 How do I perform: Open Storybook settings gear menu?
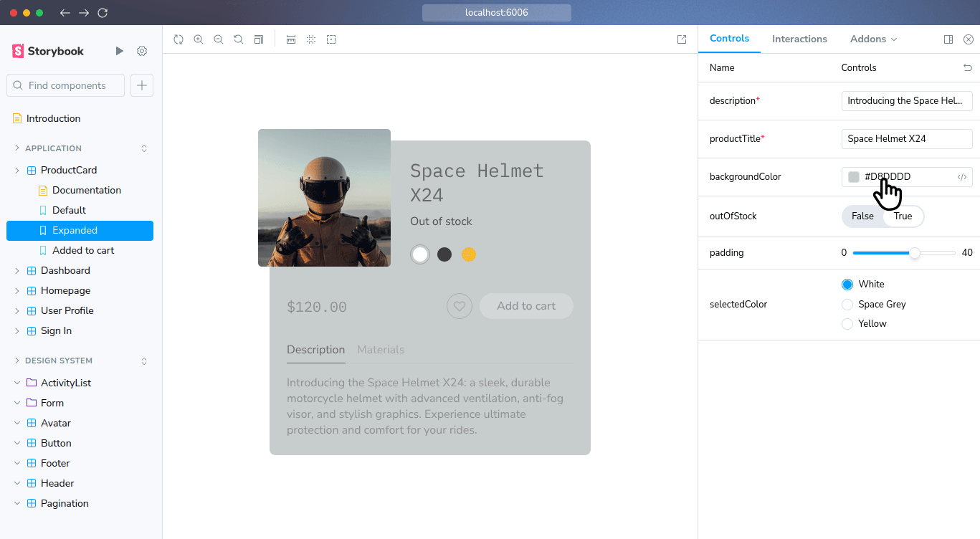click(x=141, y=51)
